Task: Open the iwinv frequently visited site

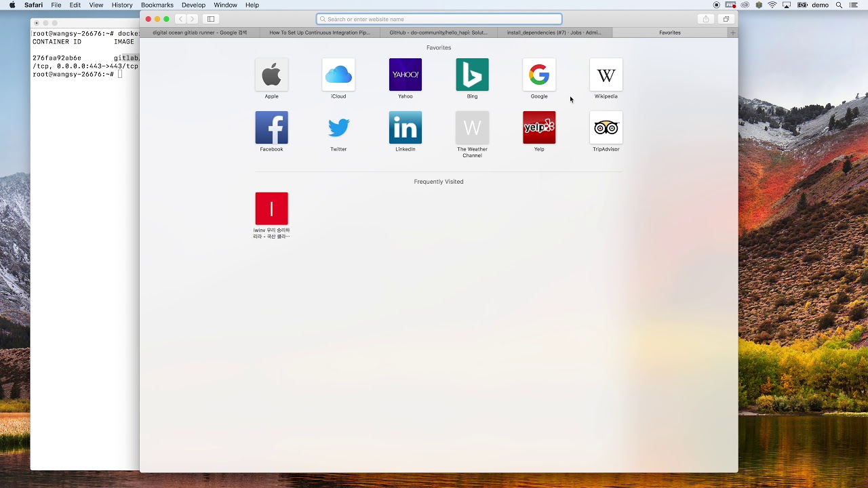Action: 271,209
